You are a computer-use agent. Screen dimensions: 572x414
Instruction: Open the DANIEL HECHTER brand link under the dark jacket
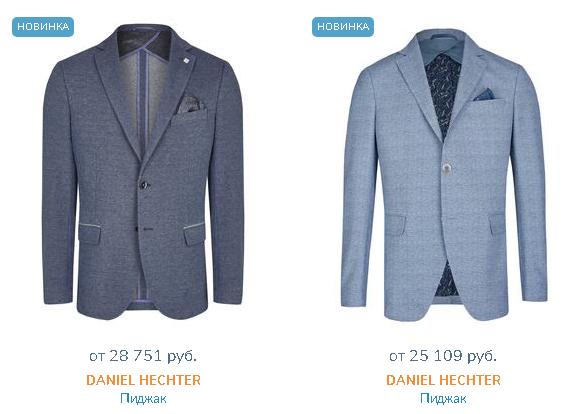(x=143, y=380)
